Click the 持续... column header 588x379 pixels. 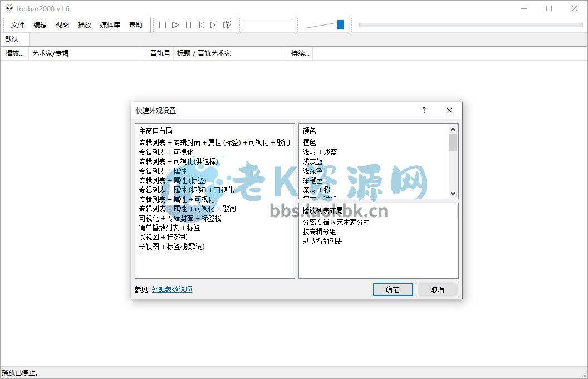click(299, 53)
